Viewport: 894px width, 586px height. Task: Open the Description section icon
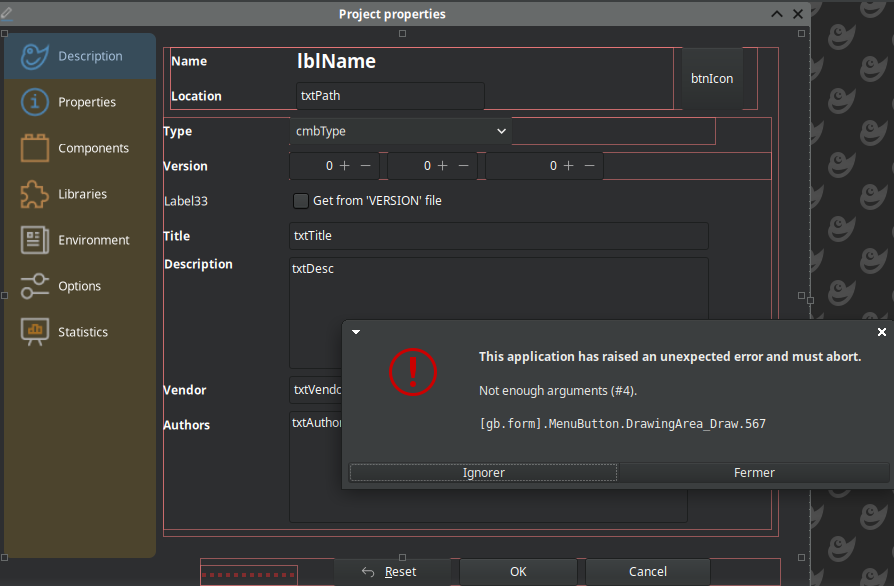click(35, 57)
